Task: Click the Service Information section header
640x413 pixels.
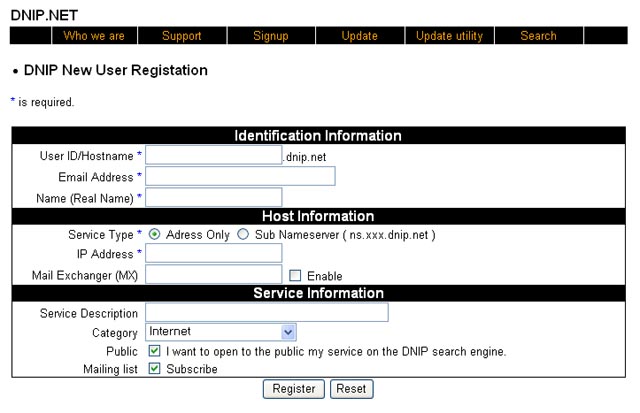Action: [x=318, y=293]
